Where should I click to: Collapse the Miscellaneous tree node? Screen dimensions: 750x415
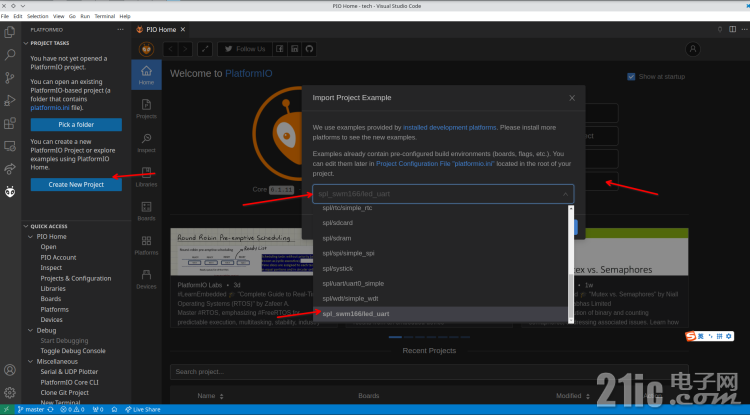point(31,361)
